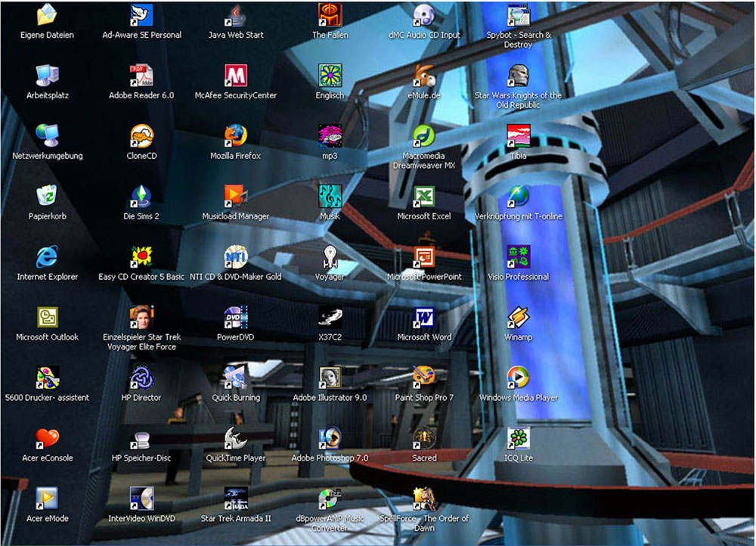Select the eMule.de desktop icon
The height and width of the screenshot is (546, 756).
pos(424,76)
